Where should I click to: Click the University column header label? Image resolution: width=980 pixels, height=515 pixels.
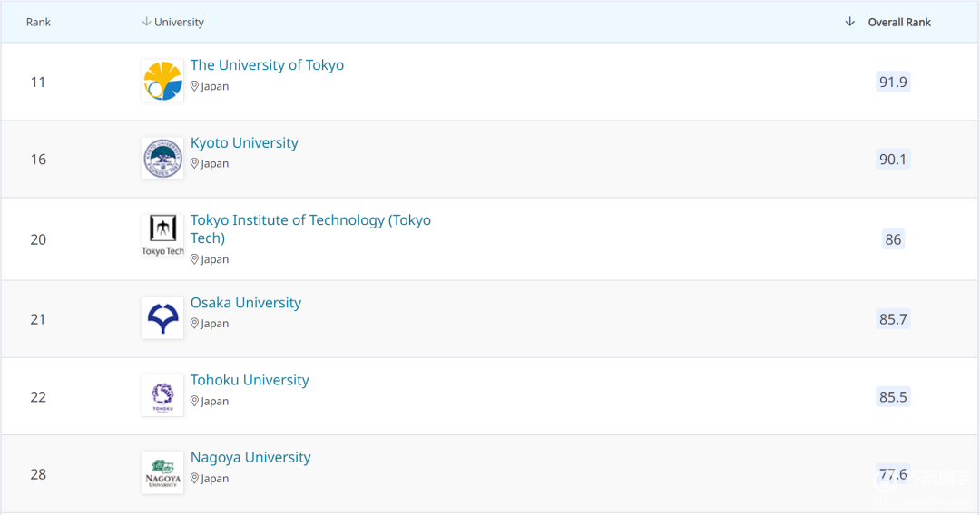coord(179,23)
